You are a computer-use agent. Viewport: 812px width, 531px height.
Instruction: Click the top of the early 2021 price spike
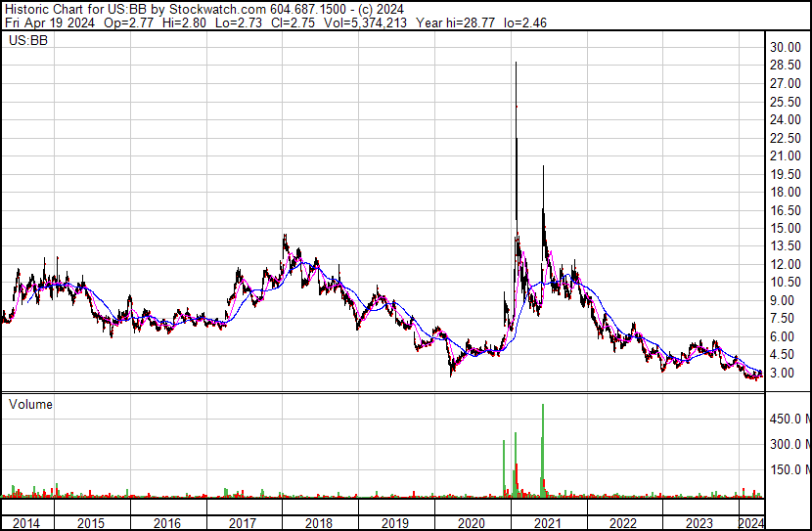pyautogui.click(x=516, y=65)
